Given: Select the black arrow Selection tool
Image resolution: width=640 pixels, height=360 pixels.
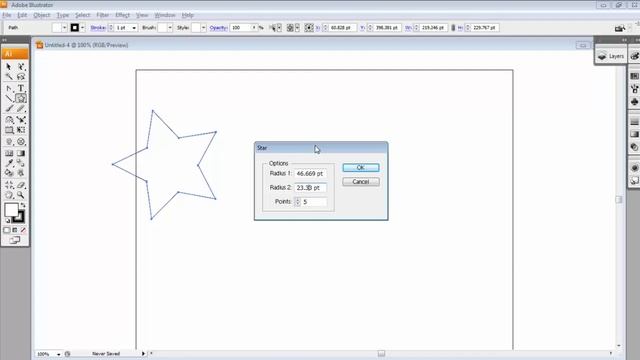Looking at the screenshot, I should pyautogui.click(x=9, y=67).
